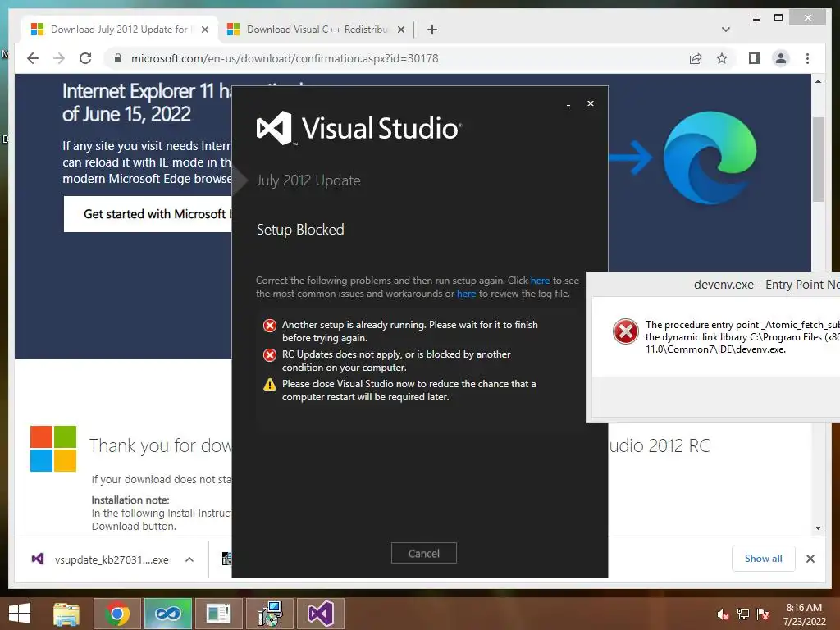Click the scrollbar down arrow
The width and height of the screenshot is (840, 630).
click(818, 528)
